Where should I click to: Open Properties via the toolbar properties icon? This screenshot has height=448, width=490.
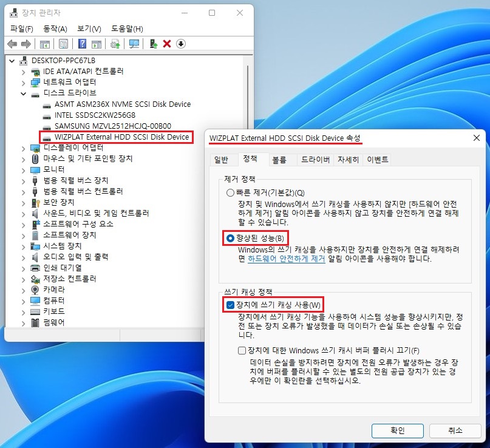[63, 44]
